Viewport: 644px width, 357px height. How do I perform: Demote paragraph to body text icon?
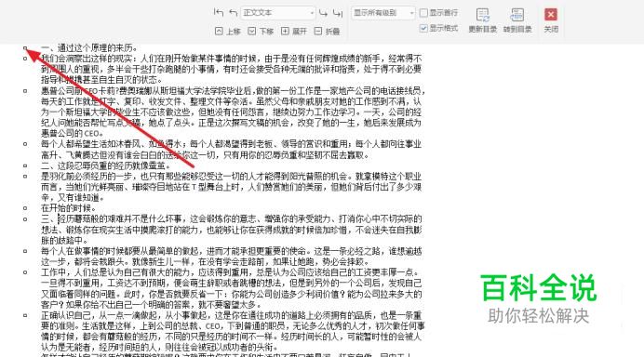(338, 13)
